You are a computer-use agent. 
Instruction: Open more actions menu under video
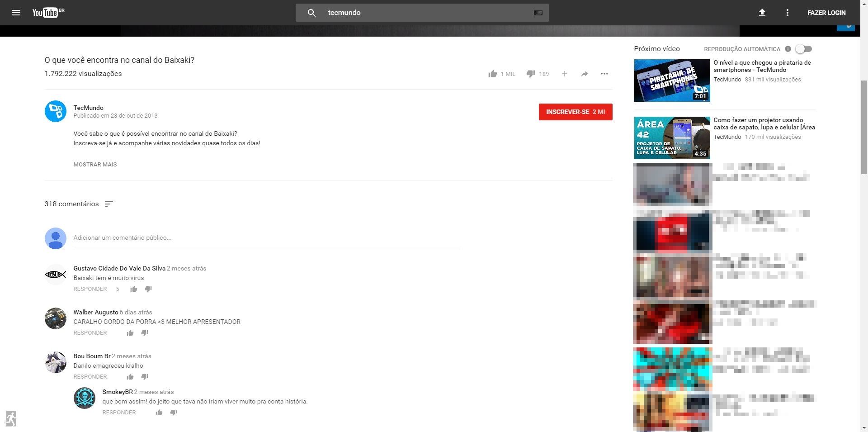604,74
